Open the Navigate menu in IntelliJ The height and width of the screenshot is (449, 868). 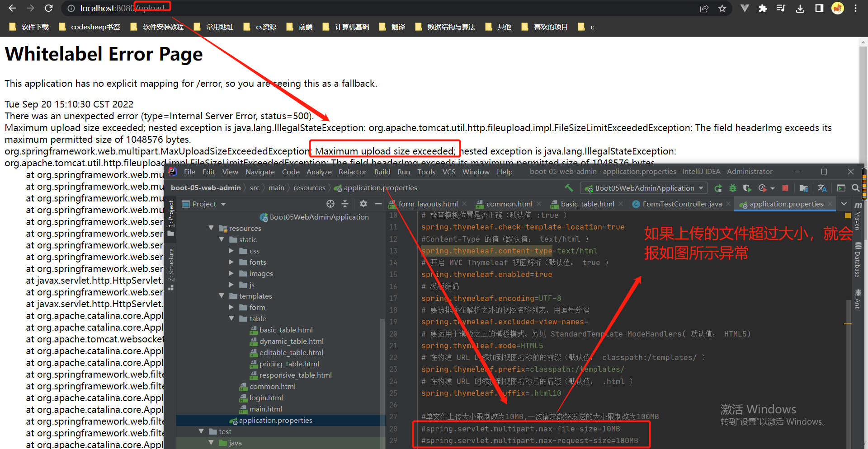260,172
